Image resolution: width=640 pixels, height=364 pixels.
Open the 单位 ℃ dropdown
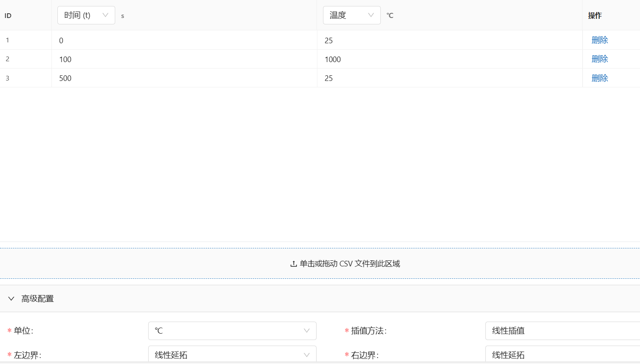coord(232,331)
